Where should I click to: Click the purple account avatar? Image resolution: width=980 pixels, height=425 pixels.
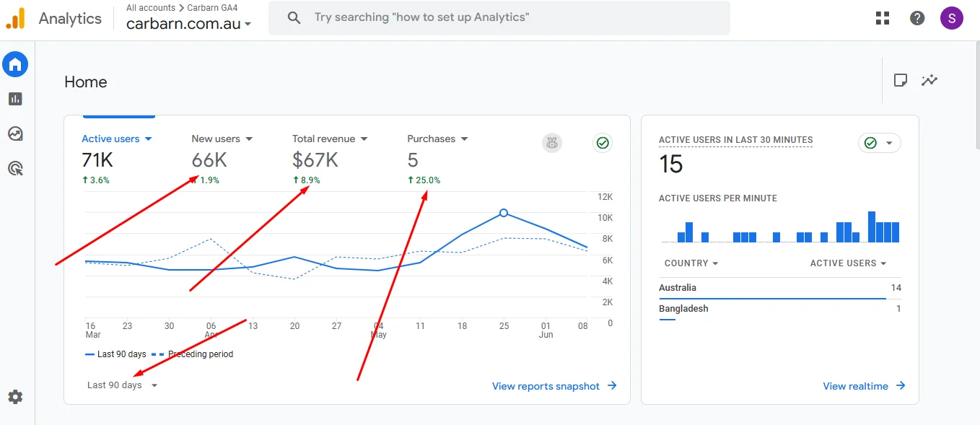click(952, 18)
